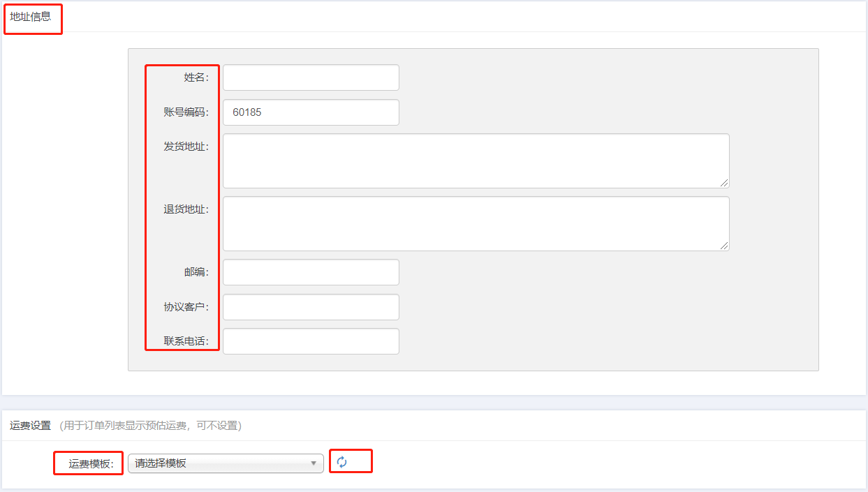Click the 账号编码 field label
868x492 pixels.
coord(186,112)
